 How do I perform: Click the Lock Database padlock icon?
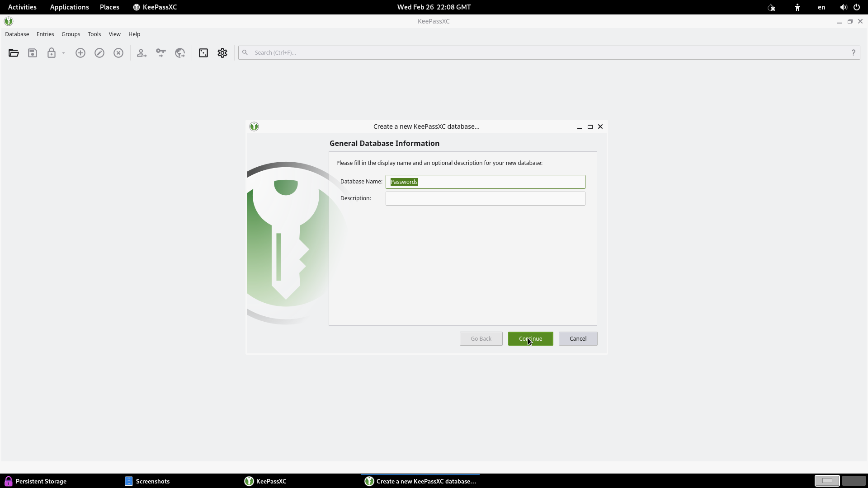click(x=52, y=53)
